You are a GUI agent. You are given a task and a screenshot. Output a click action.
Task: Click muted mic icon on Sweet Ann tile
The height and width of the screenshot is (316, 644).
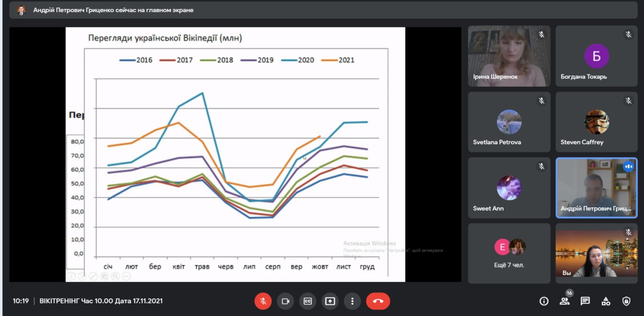541,167
